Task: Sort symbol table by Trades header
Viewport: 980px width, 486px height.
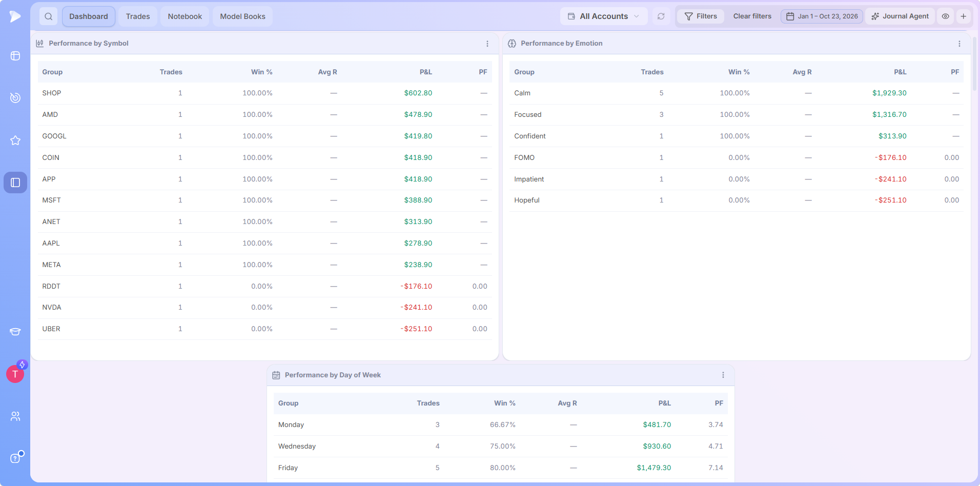Action: point(171,72)
